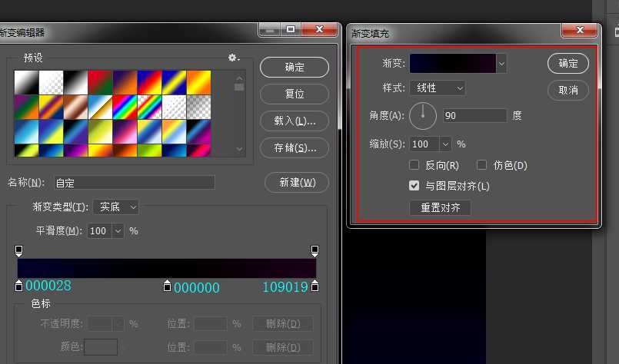Expand the 渐变类型 dropdown showing 实底

tap(116, 207)
